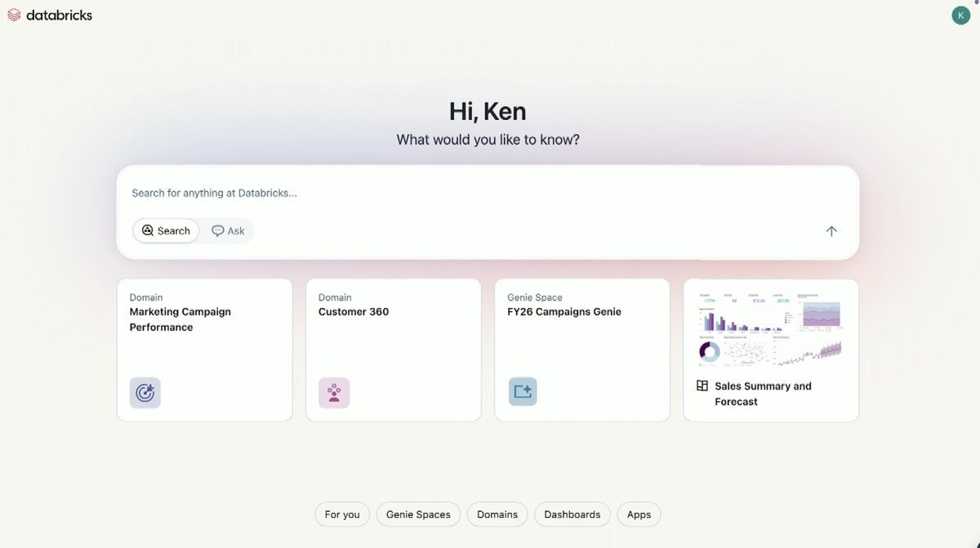This screenshot has width=980, height=548.
Task: Select the Genie Spaces filter
Action: (x=418, y=515)
